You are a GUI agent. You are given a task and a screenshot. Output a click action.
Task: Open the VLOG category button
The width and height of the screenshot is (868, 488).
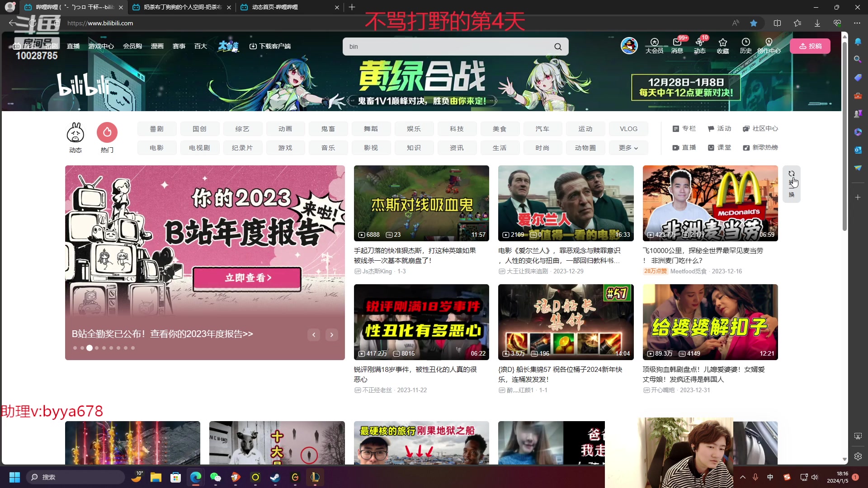(628, 129)
